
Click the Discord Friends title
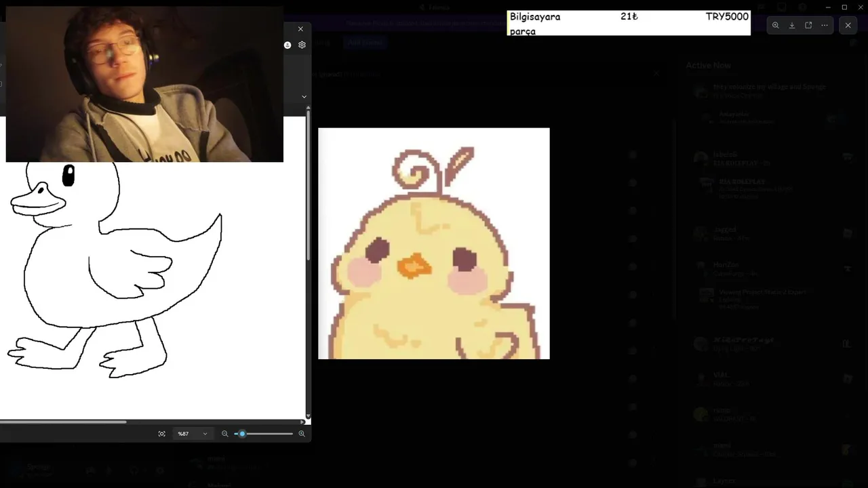[439, 7]
